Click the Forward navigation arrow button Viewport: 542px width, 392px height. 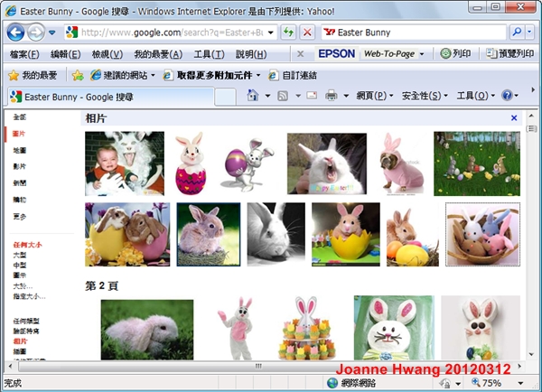coord(36,33)
